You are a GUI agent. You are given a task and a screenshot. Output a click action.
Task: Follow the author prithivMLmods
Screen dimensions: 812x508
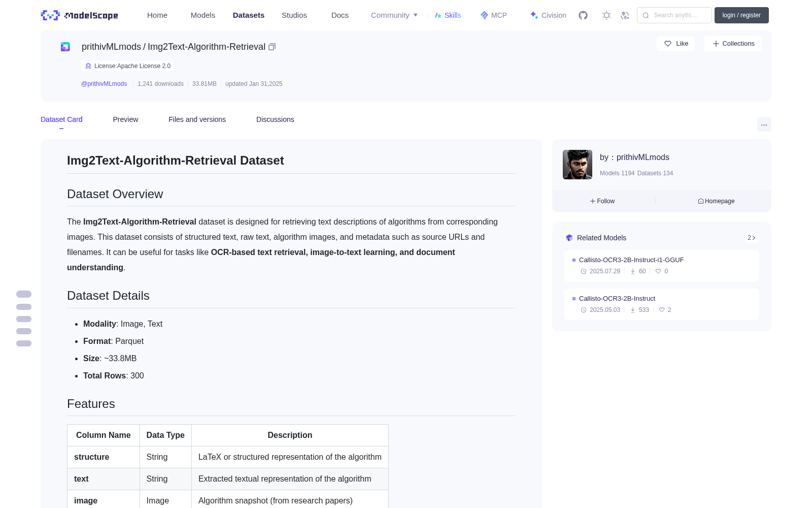pyautogui.click(x=602, y=201)
